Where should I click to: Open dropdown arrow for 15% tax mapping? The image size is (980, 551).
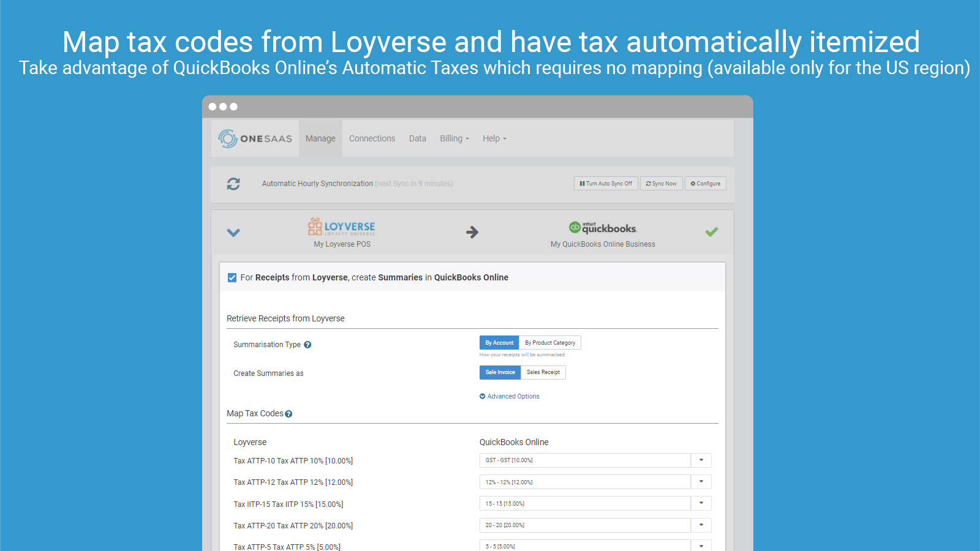point(701,503)
